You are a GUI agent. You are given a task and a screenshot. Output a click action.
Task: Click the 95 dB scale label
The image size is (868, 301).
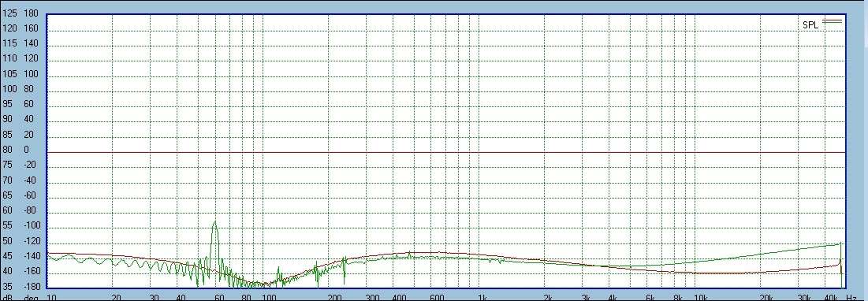point(7,104)
